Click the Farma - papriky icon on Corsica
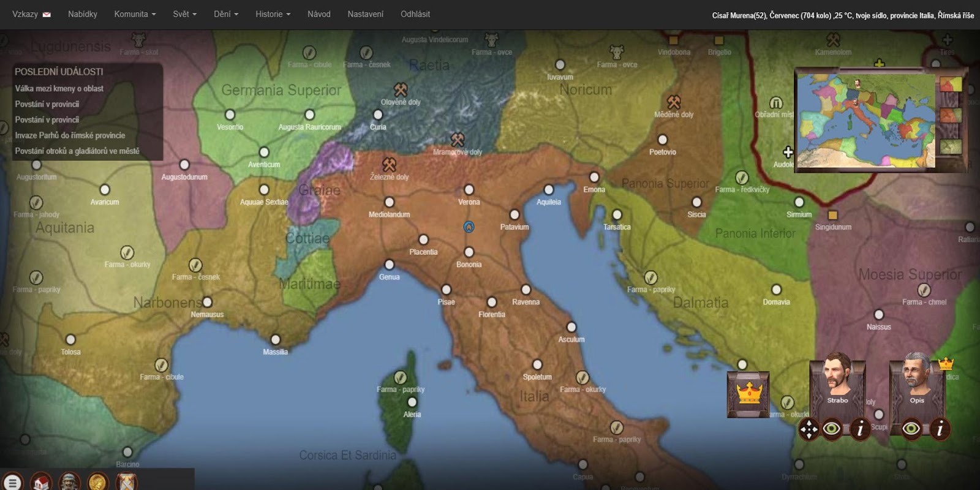Screen dimensions: 980x490 tap(401, 377)
